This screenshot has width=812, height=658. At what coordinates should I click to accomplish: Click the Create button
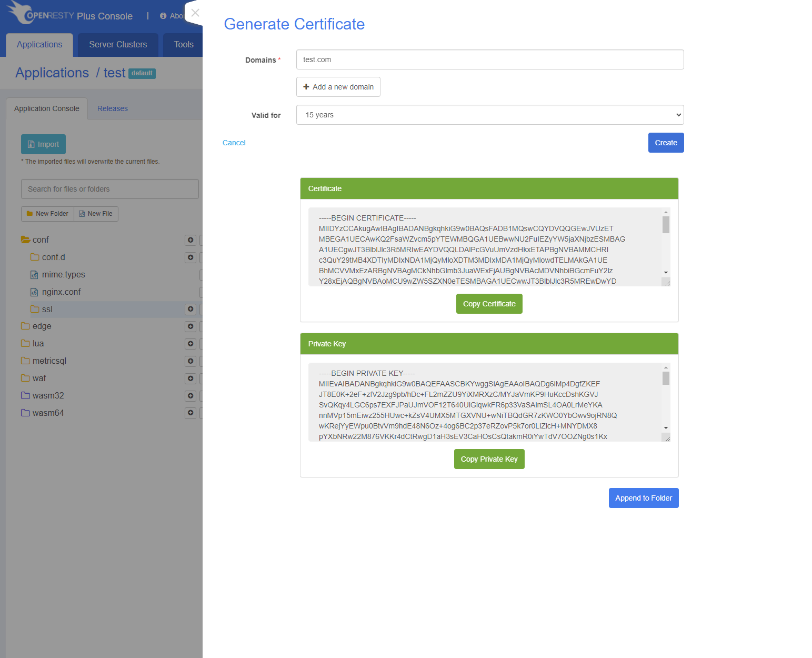pos(666,143)
